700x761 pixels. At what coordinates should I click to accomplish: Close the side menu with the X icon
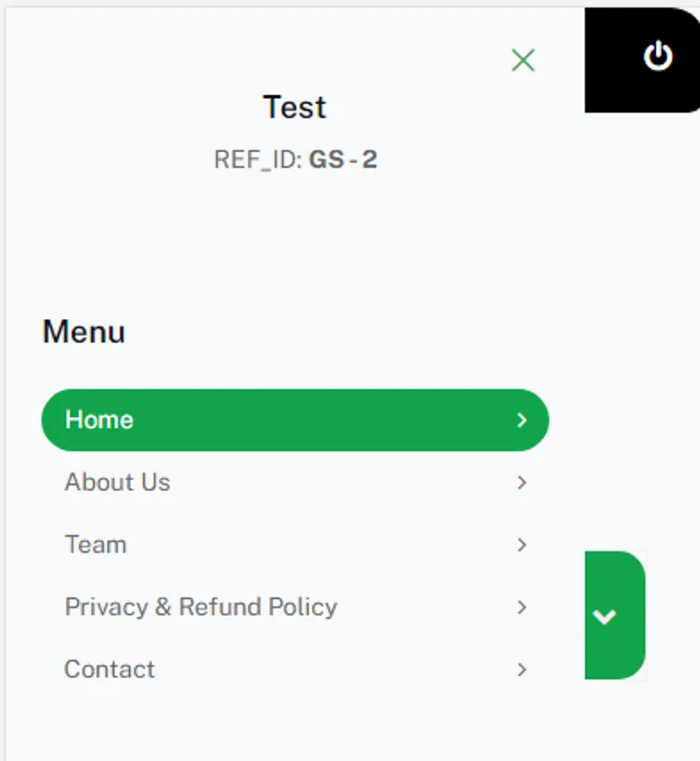(523, 60)
